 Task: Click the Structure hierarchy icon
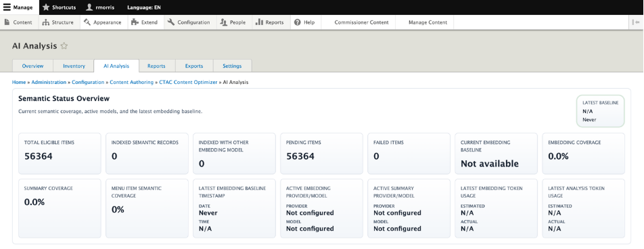45,22
